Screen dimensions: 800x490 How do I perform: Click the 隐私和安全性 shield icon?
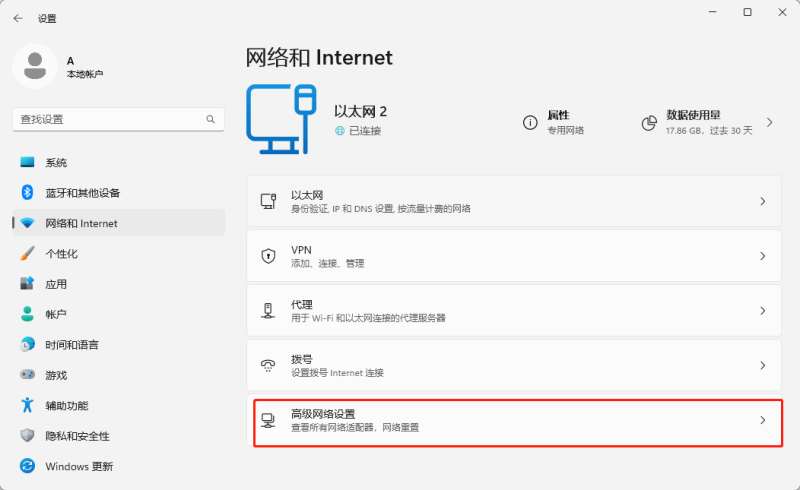click(27, 435)
